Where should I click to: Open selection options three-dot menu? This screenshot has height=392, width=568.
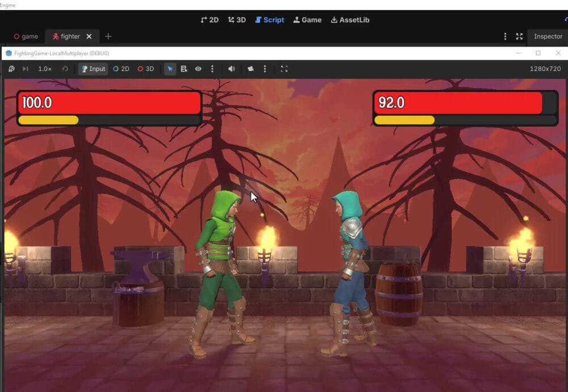212,69
